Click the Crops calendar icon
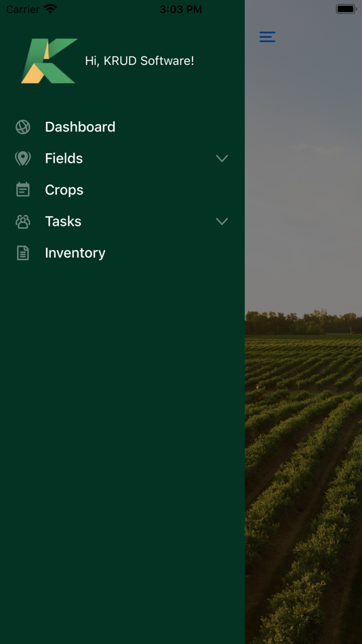 (23, 190)
